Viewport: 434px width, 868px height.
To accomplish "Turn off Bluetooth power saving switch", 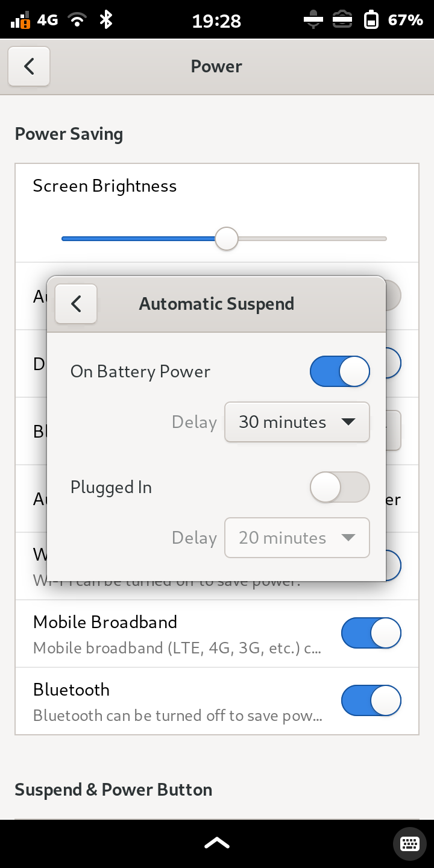I will coord(371,700).
